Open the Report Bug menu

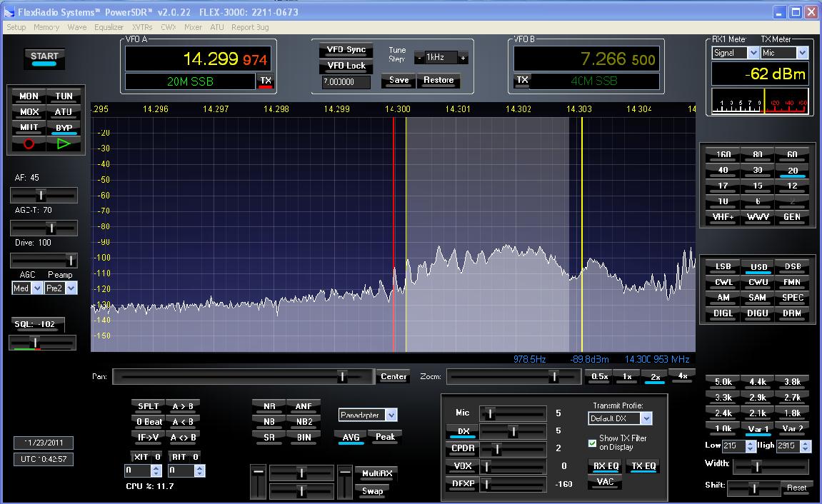250,27
